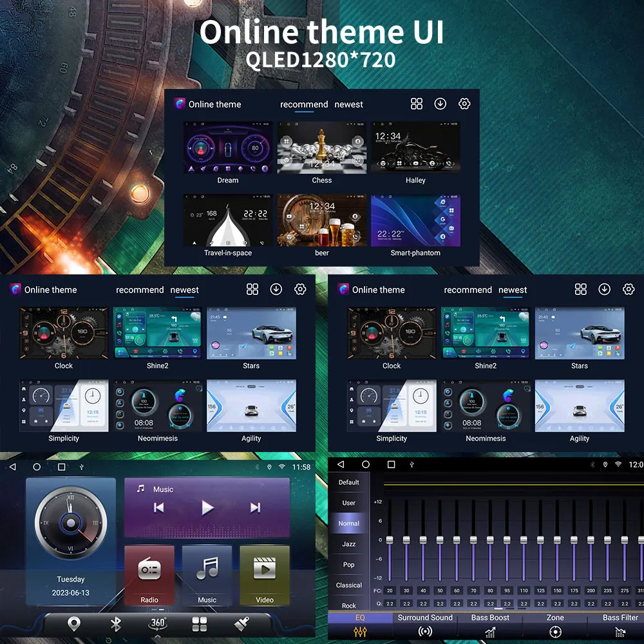Tap location pin status icon beside 11:58
The image size is (644, 644).
click(269, 467)
